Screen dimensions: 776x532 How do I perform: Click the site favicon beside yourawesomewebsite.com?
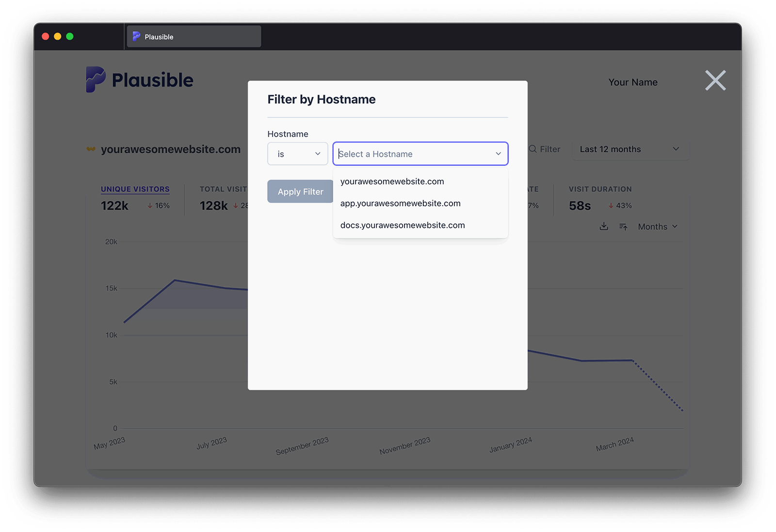coord(91,149)
